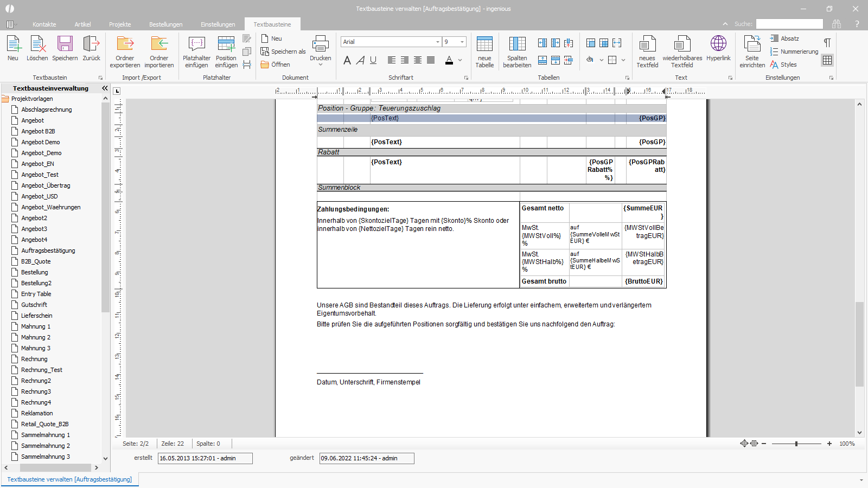
Task: Switch to the Einstellungen tab
Action: [x=218, y=24]
